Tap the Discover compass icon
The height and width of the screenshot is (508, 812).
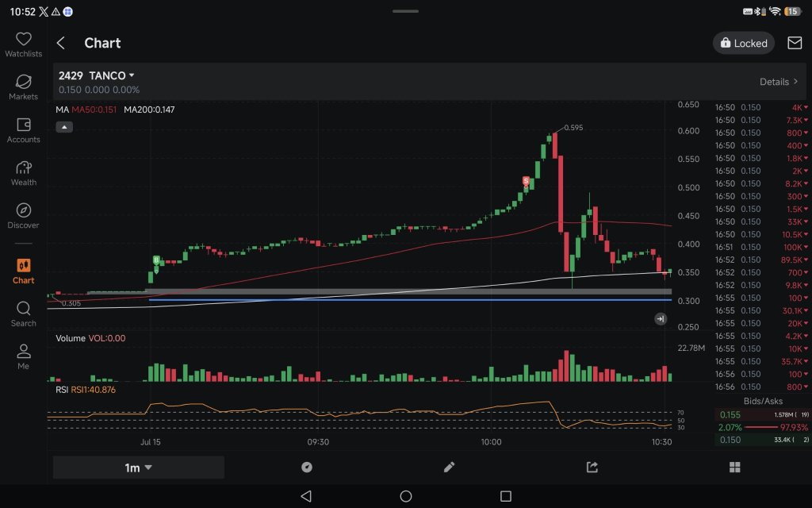[23, 210]
